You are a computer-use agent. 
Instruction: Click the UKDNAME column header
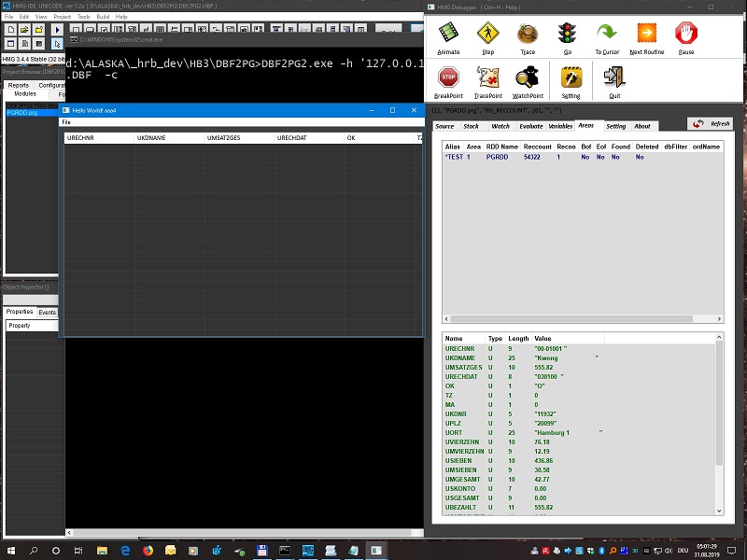coord(150,138)
